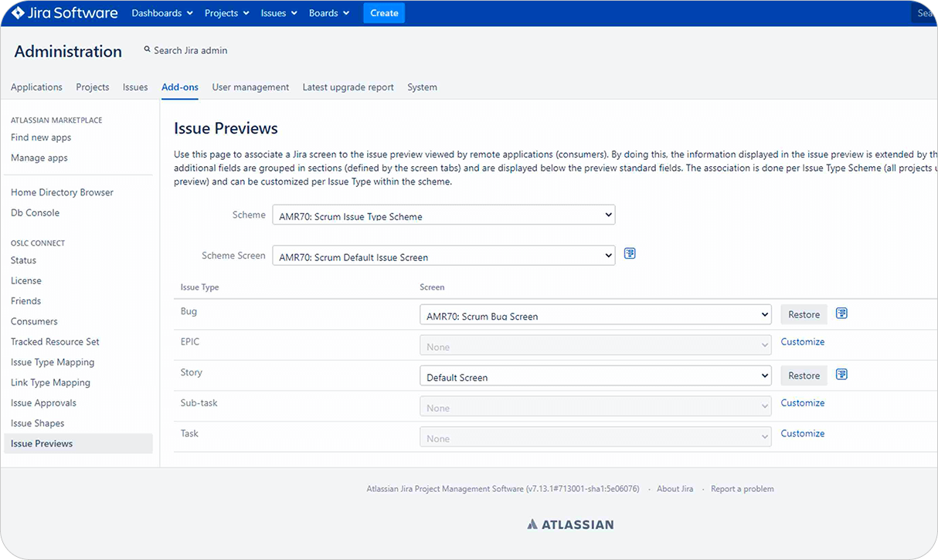Open the Projects top menu

227,13
